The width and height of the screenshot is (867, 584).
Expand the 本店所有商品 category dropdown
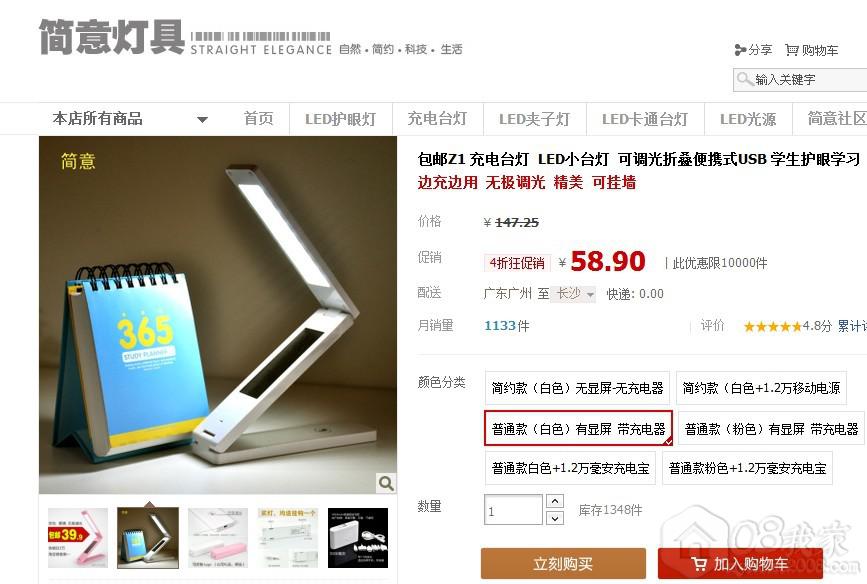[202, 119]
